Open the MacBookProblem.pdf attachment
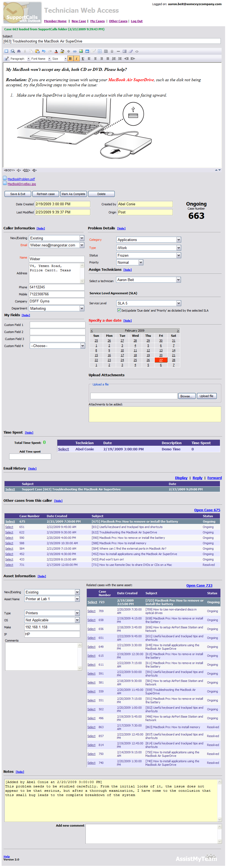 pos(21,179)
